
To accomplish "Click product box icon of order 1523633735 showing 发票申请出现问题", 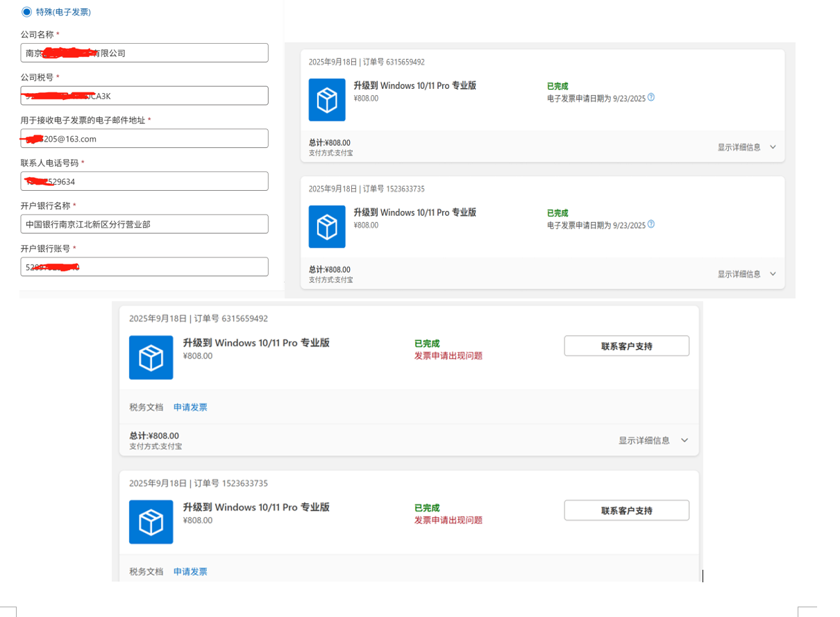I will click(x=151, y=522).
